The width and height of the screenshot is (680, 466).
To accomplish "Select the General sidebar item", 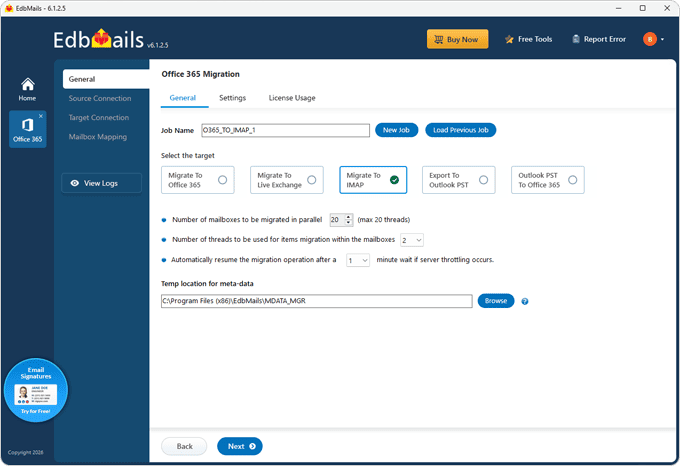I will [106, 79].
